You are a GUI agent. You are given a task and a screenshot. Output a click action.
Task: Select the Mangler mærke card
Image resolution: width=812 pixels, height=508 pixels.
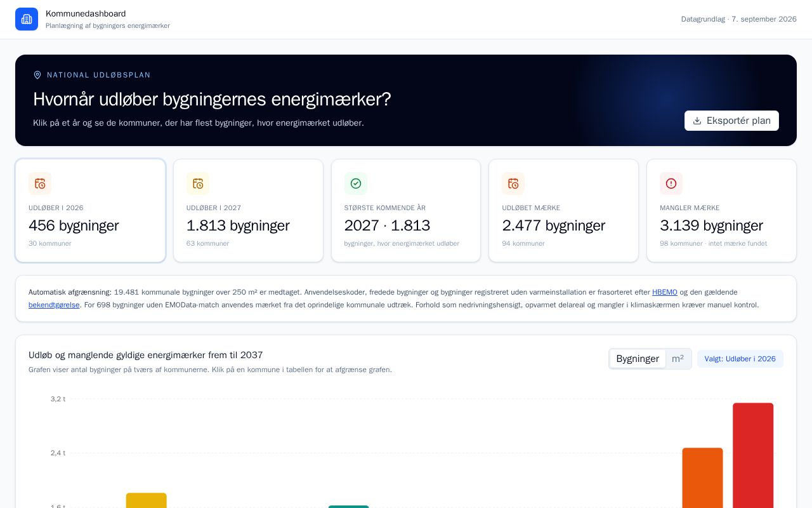pyautogui.click(x=721, y=210)
